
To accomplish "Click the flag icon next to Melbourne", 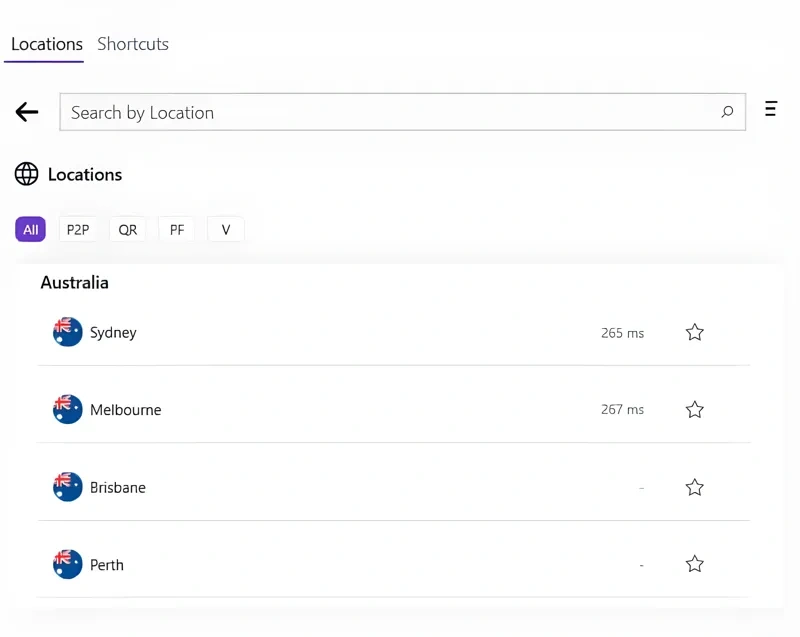I will 67,408.
